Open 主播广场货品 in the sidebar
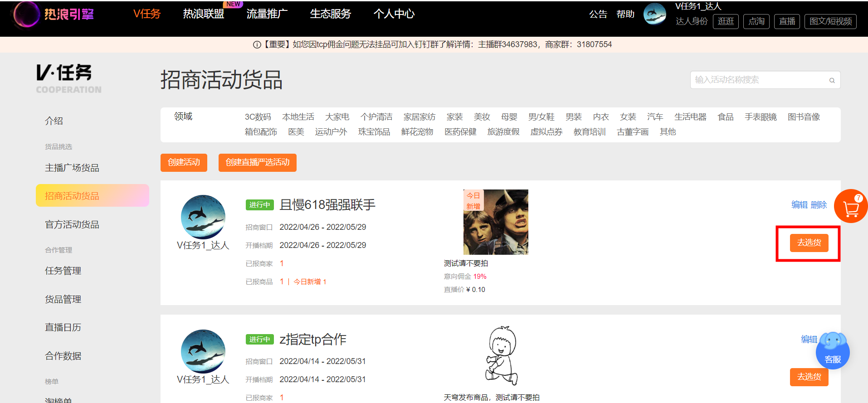Image resolution: width=868 pixels, height=403 pixels. pyautogui.click(x=72, y=168)
